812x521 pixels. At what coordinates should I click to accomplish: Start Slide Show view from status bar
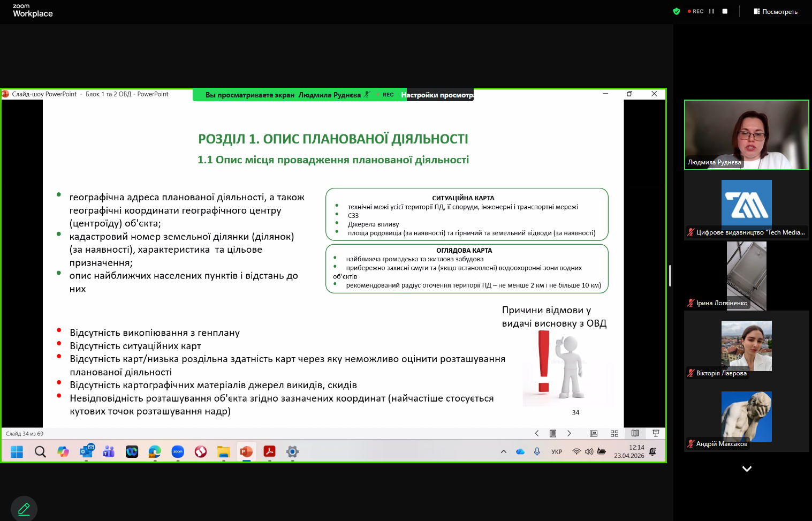656,433
